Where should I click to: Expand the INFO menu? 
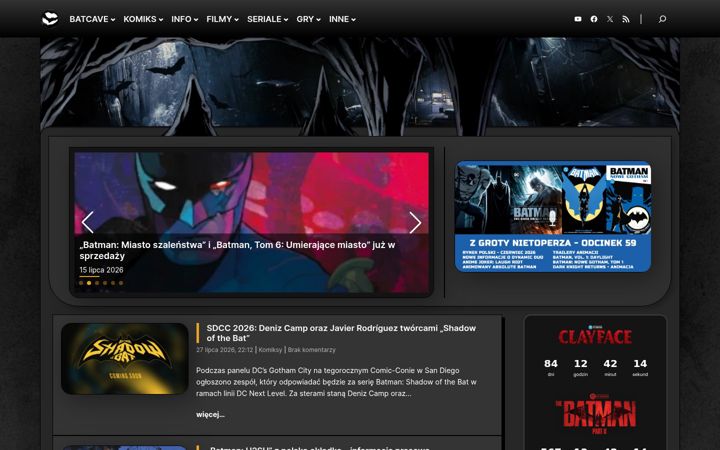pos(184,19)
